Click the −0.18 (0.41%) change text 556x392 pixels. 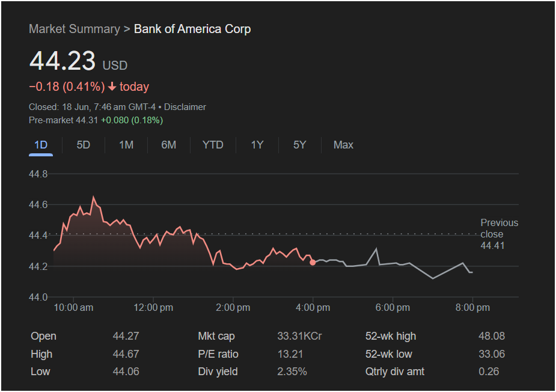pos(67,87)
